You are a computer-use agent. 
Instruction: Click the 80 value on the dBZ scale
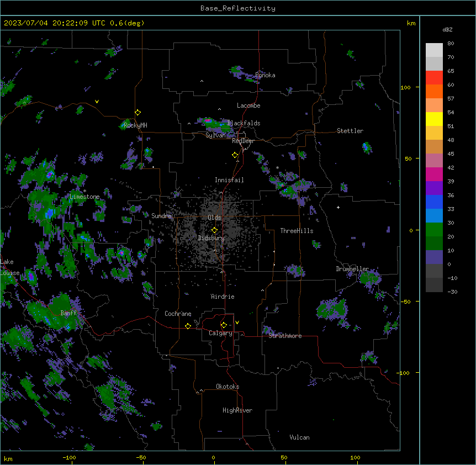(451, 44)
